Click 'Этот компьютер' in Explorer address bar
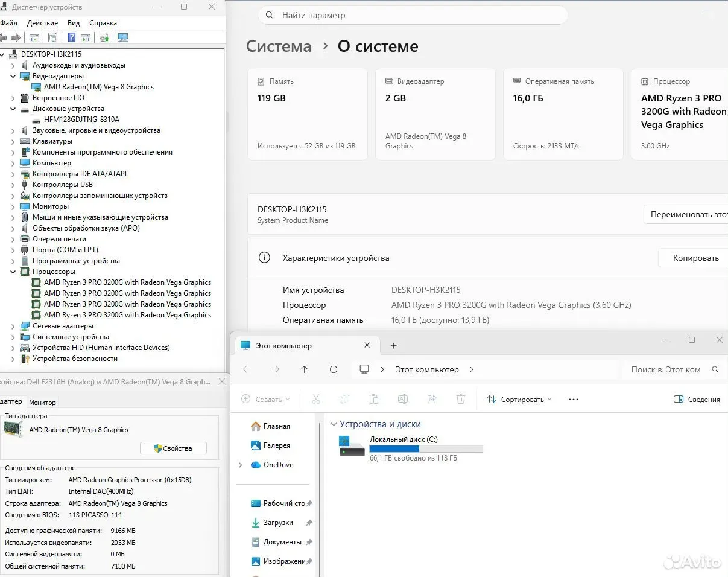Image resolution: width=728 pixels, height=577 pixels. 427,369
